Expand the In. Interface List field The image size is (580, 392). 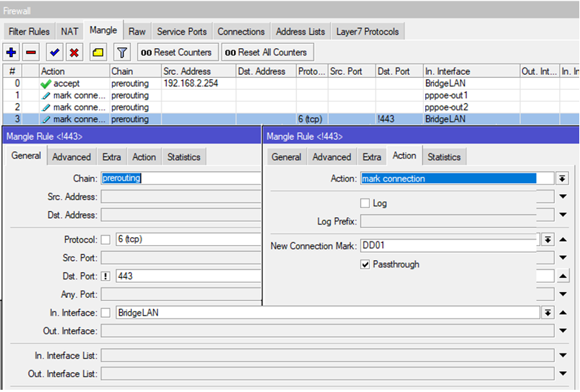pos(562,356)
